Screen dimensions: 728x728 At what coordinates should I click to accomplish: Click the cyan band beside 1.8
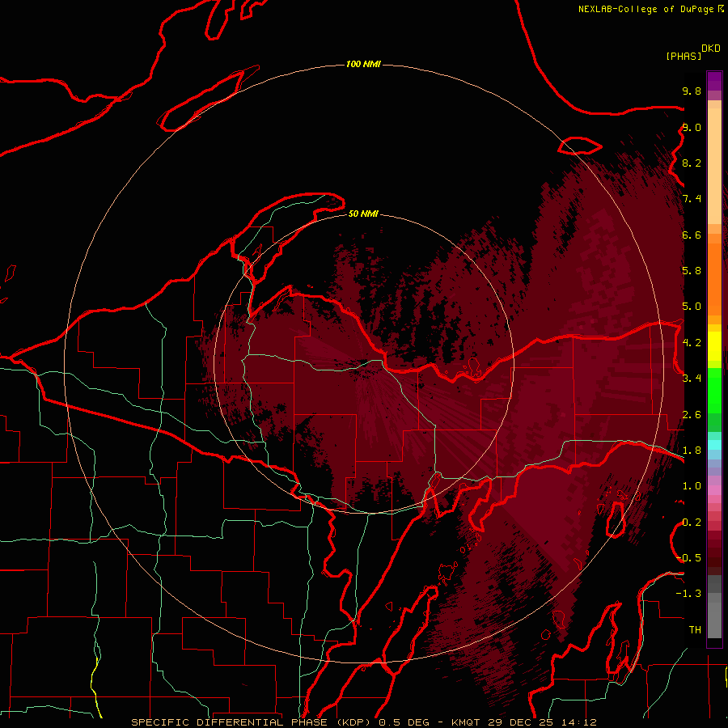(x=714, y=445)
